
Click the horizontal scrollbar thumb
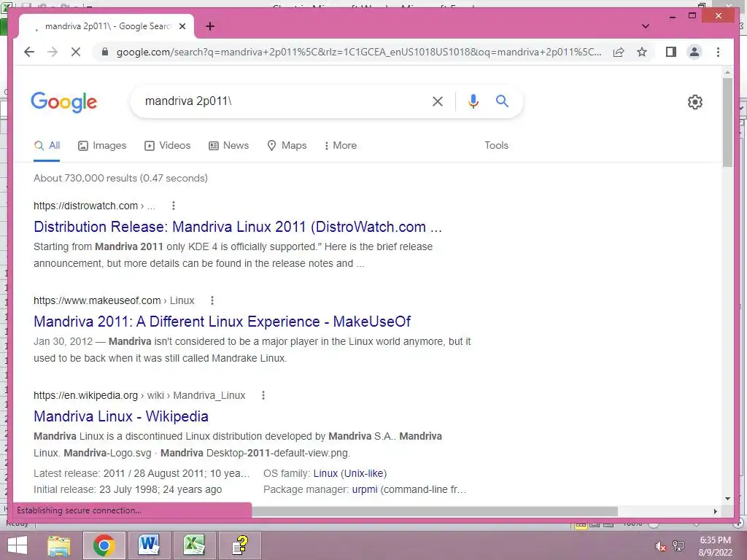coord(435,511)
